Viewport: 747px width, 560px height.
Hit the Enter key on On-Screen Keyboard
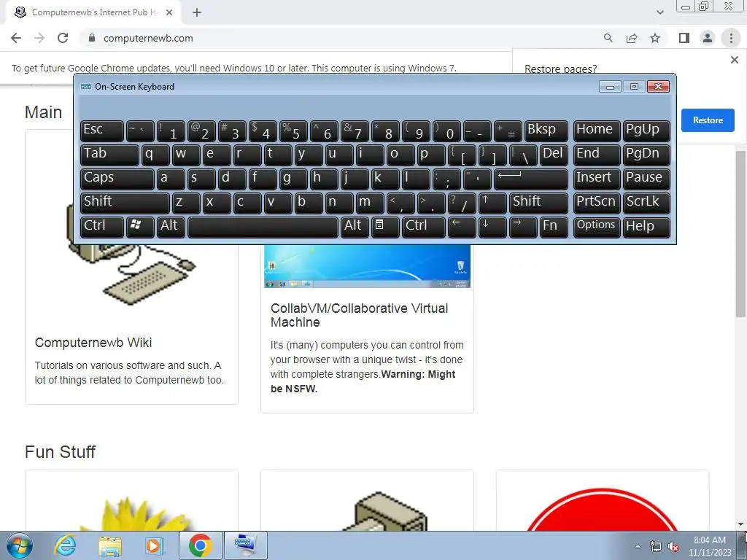tap(531, 179)
